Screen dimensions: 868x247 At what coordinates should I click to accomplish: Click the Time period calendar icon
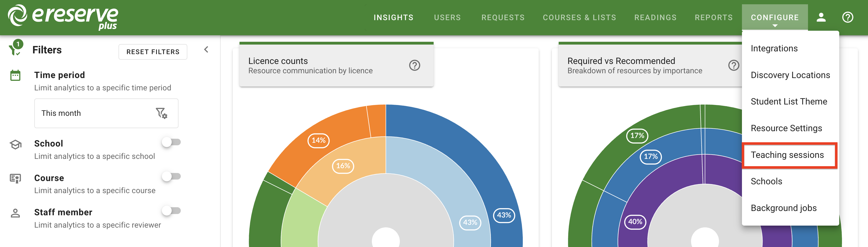click(15, 75)
